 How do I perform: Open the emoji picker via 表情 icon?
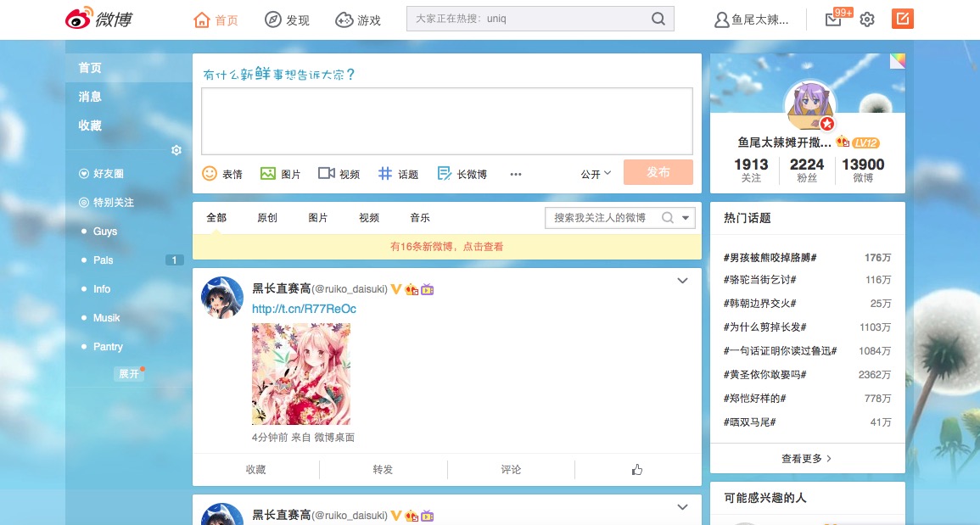click(x=208, y=173)
